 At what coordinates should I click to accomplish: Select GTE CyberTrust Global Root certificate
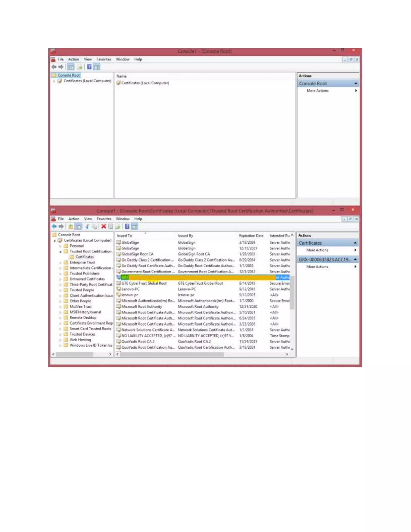tap(144, 283)
